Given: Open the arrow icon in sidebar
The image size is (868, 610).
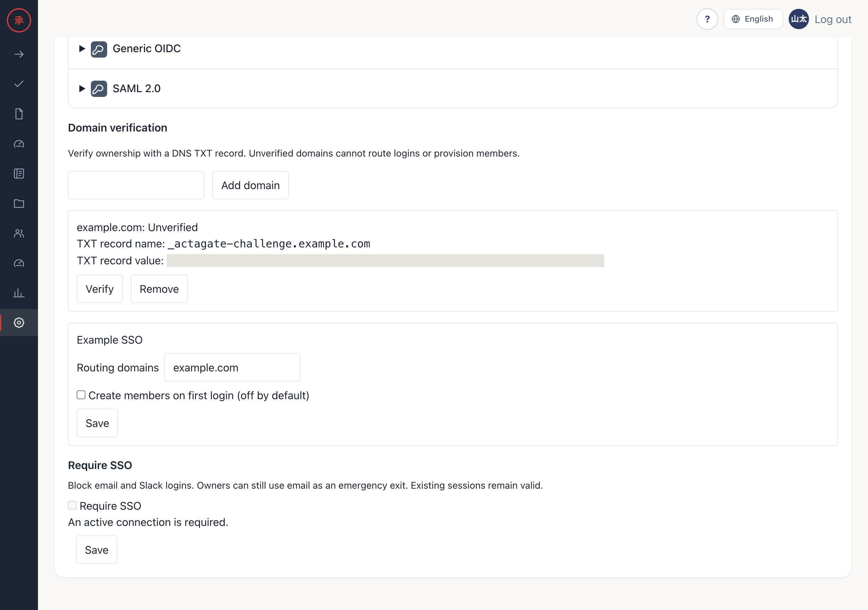Looking at the screenshot, I should point(19,55).
